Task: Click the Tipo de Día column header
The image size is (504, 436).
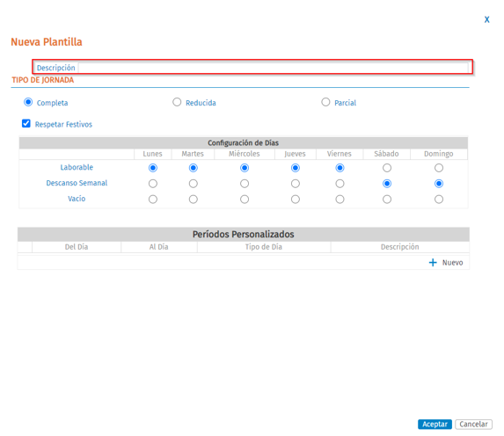Action: [x=264, y=247]
